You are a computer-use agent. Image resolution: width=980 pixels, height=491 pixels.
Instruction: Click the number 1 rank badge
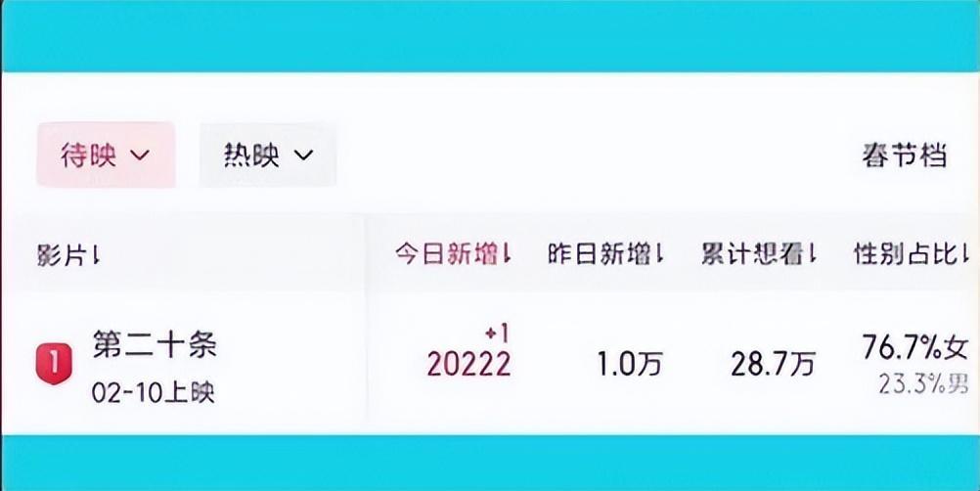(55, 364)
